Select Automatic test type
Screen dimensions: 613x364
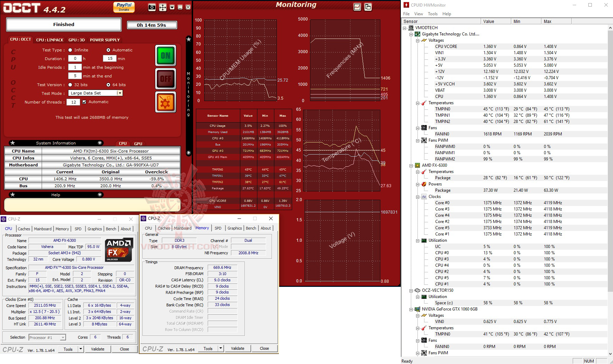coord(108,50)
